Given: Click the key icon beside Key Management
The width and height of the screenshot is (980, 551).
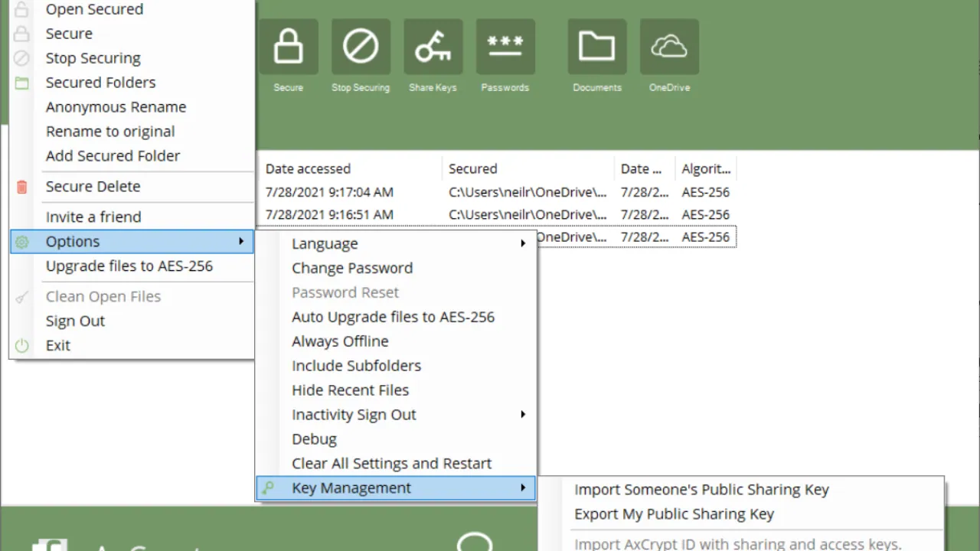Looking at the screenshot, I should pos(267,487).
